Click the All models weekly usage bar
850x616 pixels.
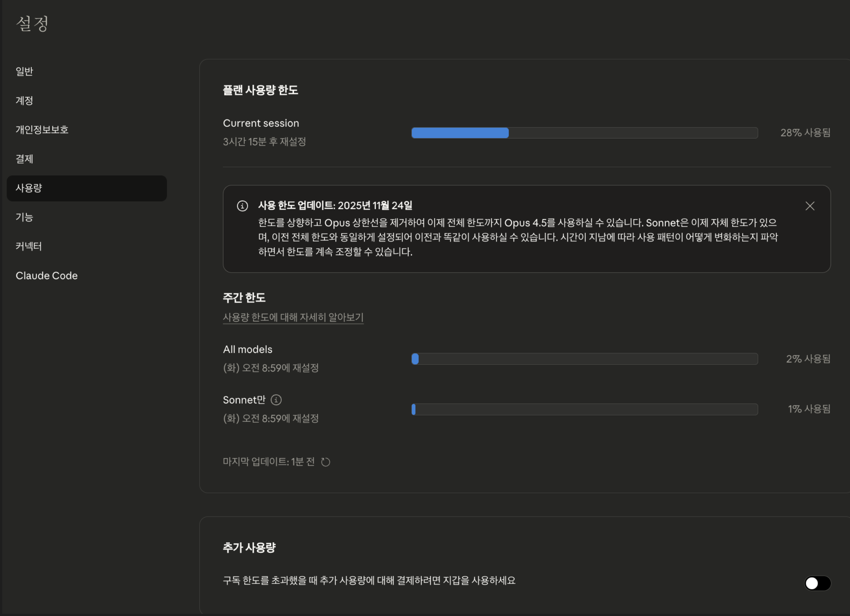584,359
